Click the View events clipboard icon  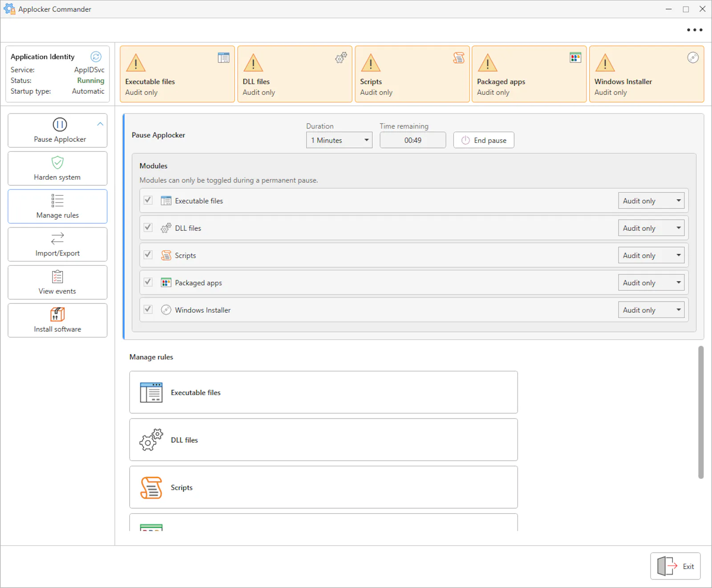pyautogui.click(x=57, y=276)
